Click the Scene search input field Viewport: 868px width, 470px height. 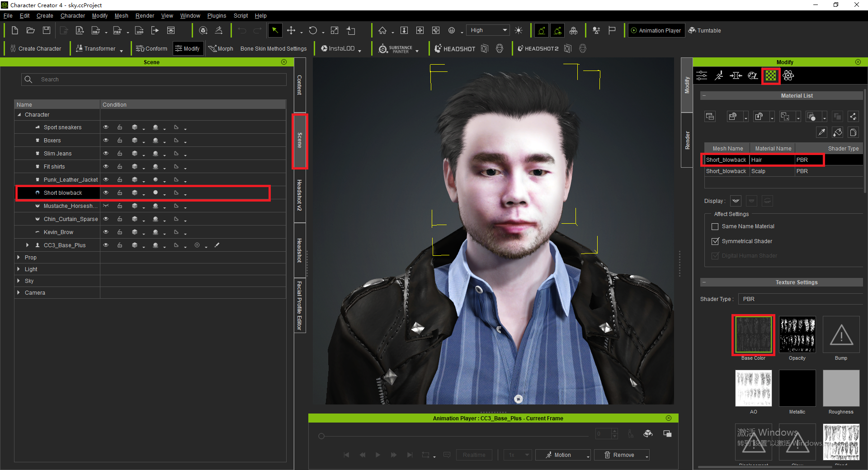(x=154, y=80)
